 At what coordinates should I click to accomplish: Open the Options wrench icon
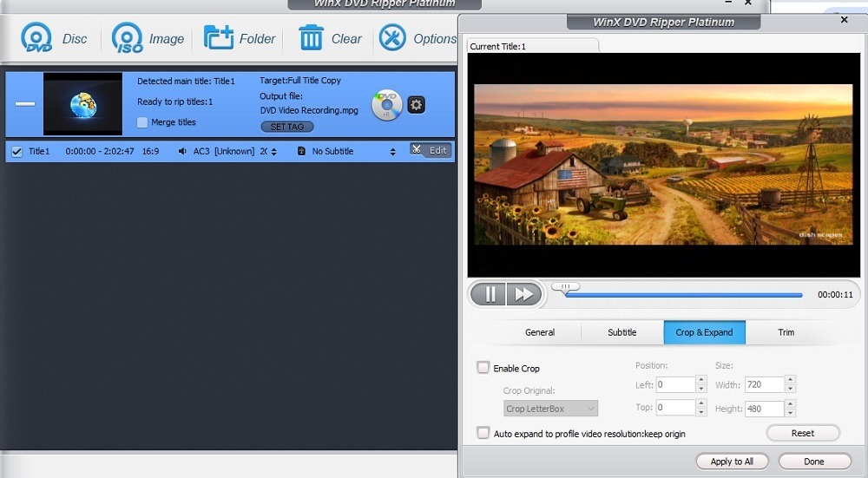tap(392, 37)
